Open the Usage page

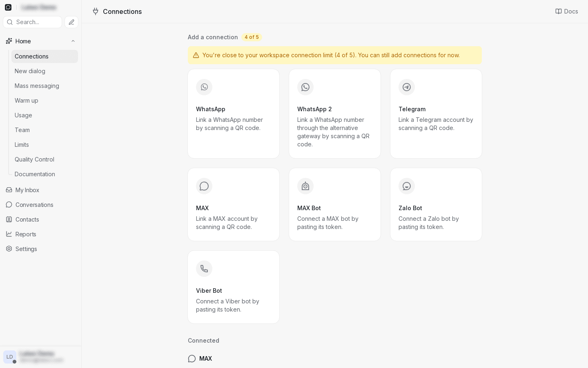click(x=45, y=115)
